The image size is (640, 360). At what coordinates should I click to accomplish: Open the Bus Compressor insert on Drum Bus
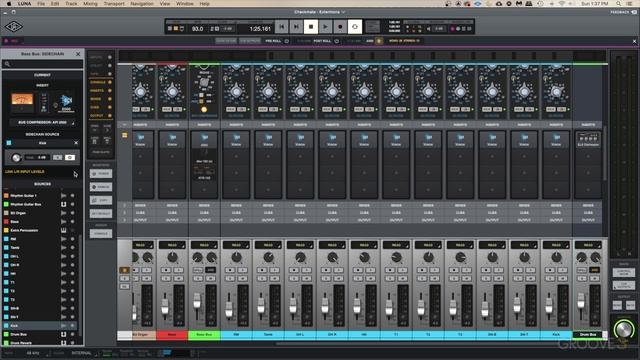[588, 139]
